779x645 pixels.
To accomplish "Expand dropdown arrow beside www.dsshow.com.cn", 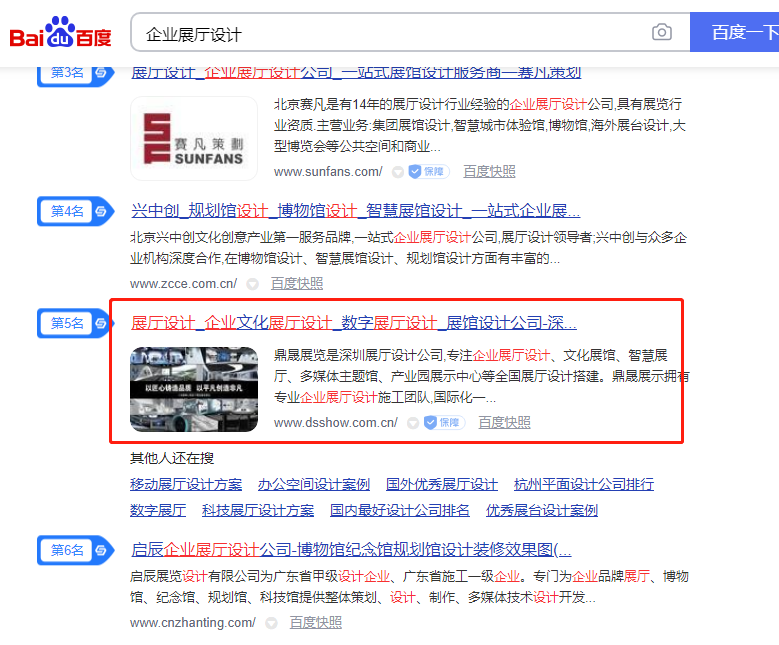I will pos(413,423).
